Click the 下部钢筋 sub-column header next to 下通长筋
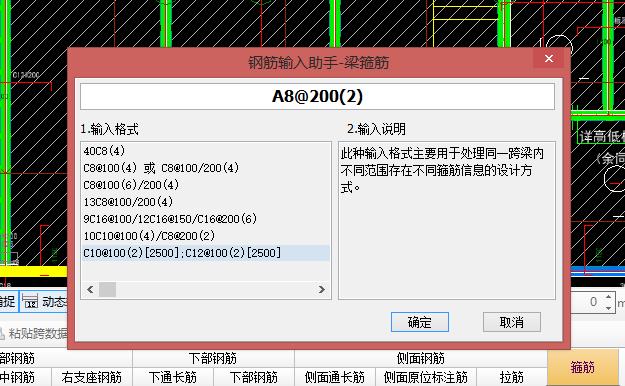Viewport: 625px width, 386px height. 254,377
